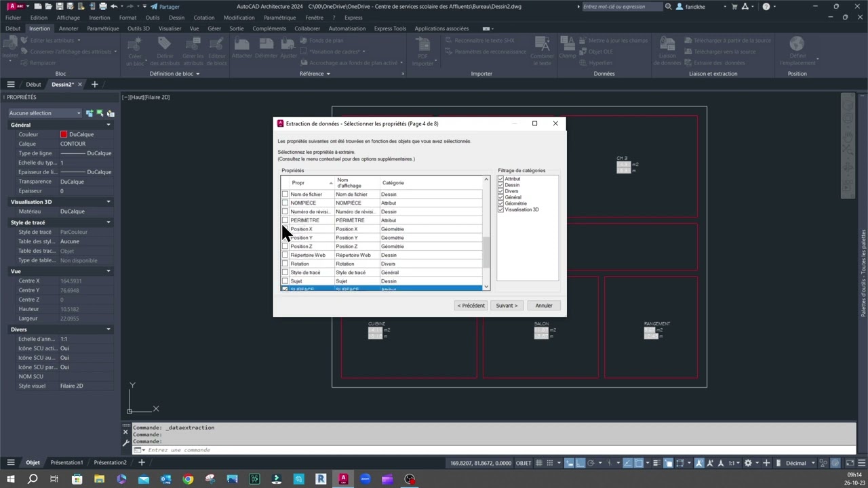Click the < Précédent button

[471, 306]
